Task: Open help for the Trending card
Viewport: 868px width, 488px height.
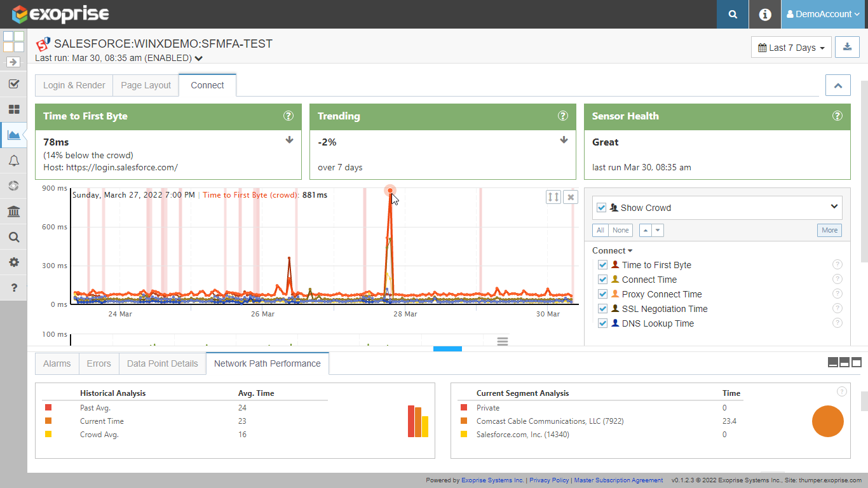Action: 563,116
